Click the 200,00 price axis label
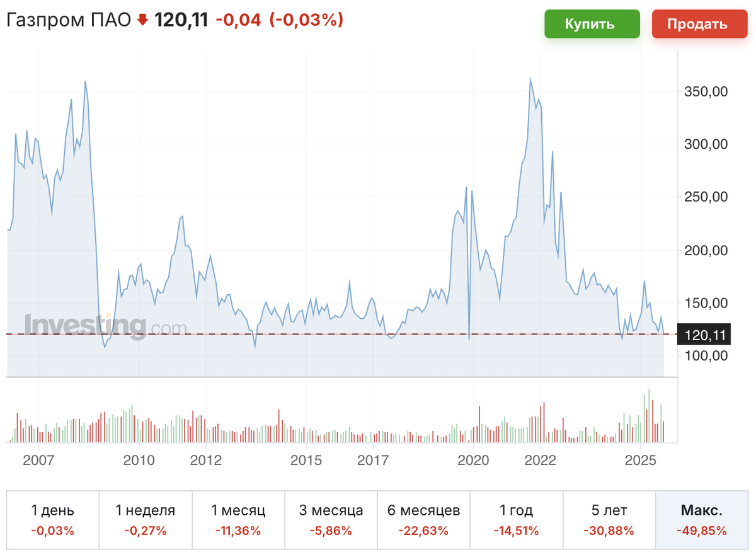The image size is (756, 557). click(706, 250)
